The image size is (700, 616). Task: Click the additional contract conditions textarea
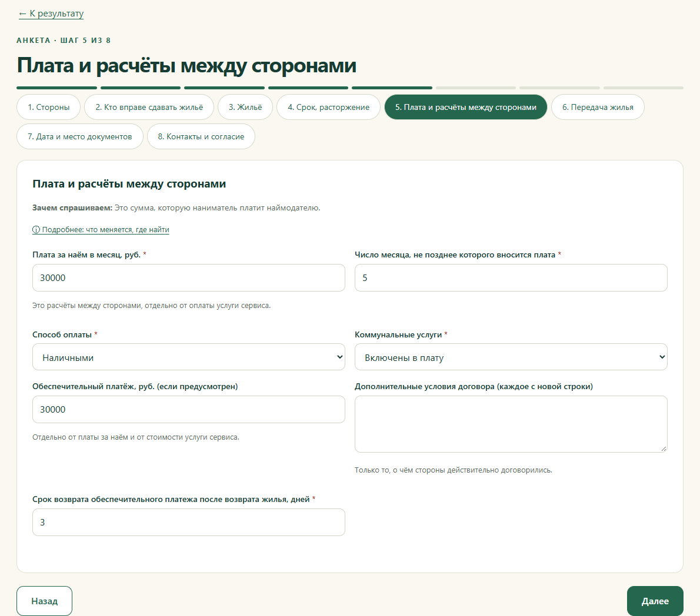click(511, 424)
